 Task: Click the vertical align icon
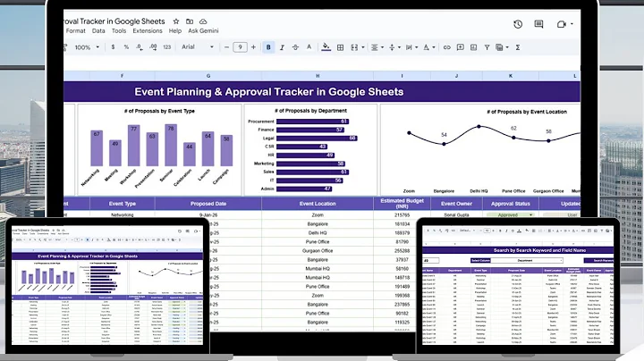(x=392, y=47)
